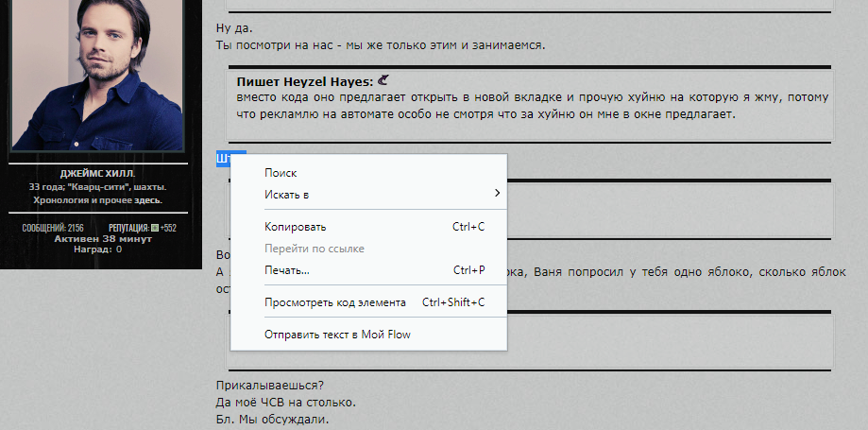The height and width of the screenshot is (430, 868).
Task: Click the РЕПУТАЦИЯ label
Action: pos(129,228)
